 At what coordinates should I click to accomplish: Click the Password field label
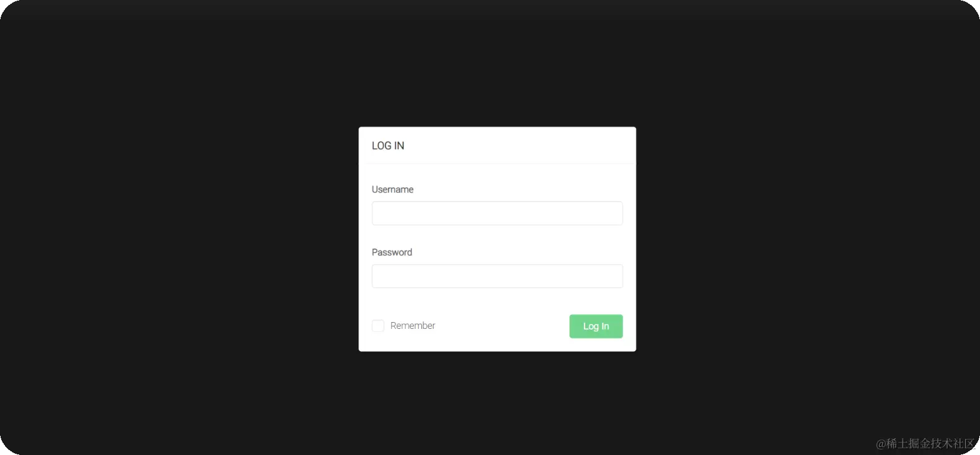point(392,252)
